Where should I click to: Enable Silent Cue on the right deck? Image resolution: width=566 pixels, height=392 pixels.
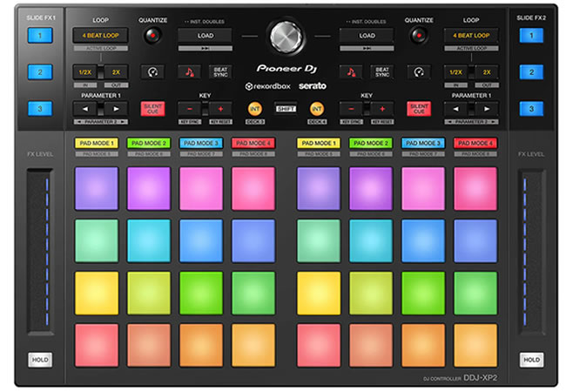click(x=419, y=109)
